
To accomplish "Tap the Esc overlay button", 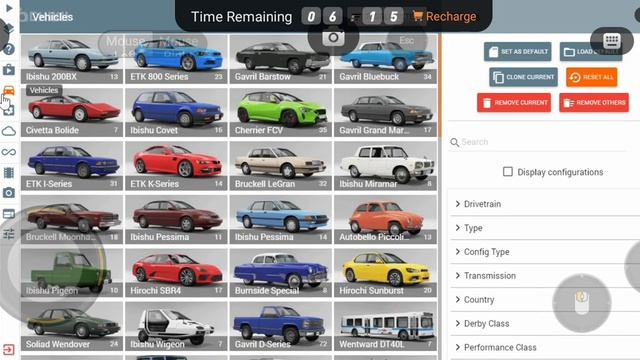I will pyautogui.click(x=407, y=40).
